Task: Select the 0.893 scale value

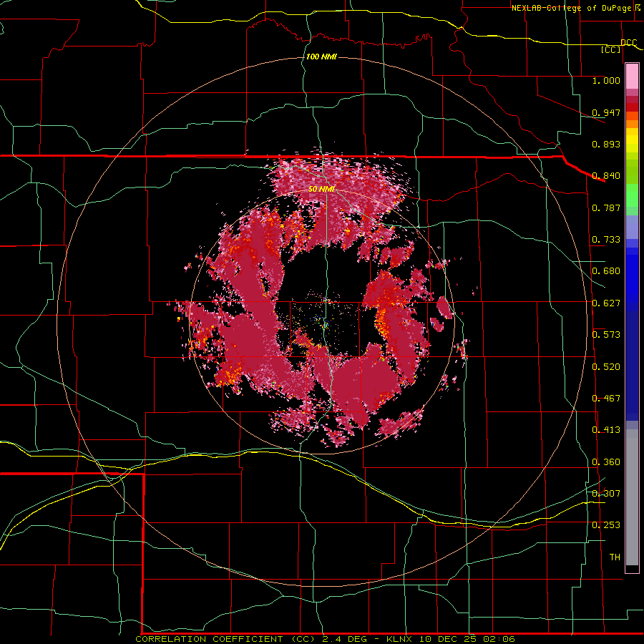Action: point(606,144)
